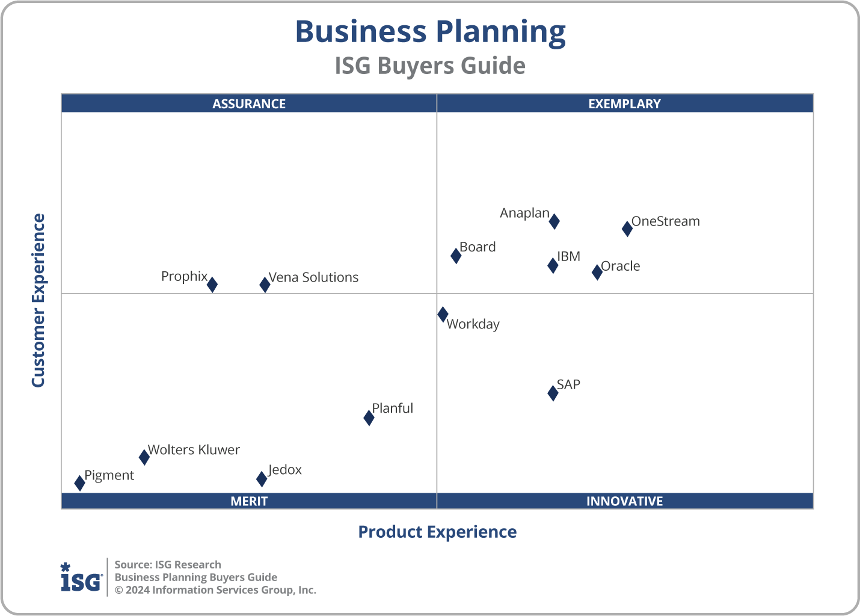Select the Wolters Kluwer diamond marker
The height and width of the screenshot is (616, 860).
pos(144,457)
